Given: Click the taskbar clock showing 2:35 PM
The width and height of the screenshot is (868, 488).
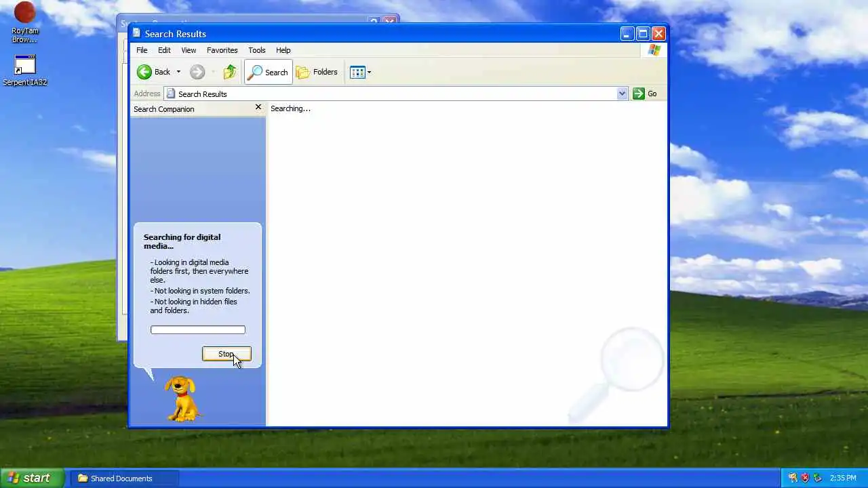Looking at the screenshot, I should click(843, 478).
